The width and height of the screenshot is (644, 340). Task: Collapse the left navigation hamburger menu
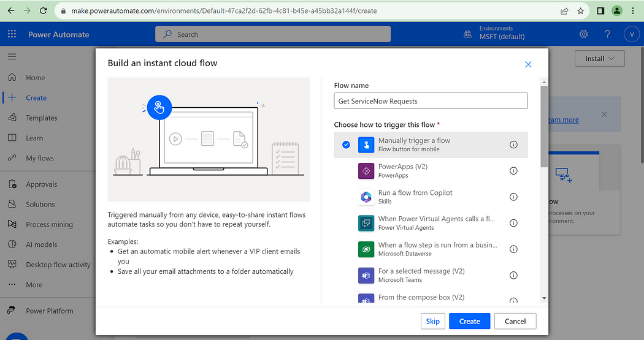pyautogui.click(x=12, y=56)
